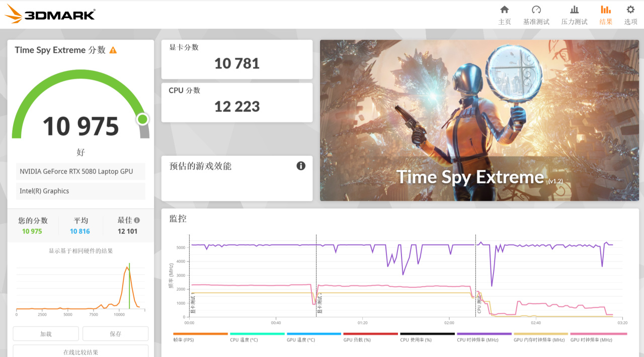Click the overall score 10 975
The width and height of the screenshot is (644, 357).
point(80,126)
